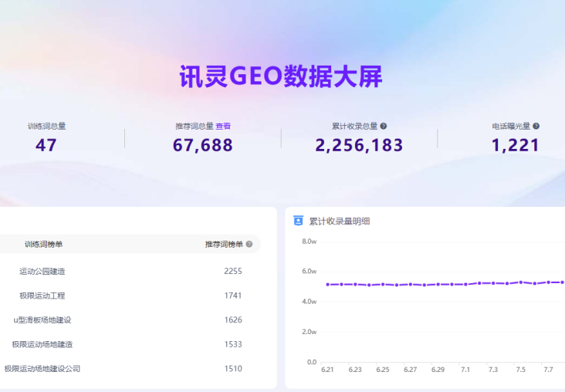Click the blue icon beside 累计收录量明细

299,221
